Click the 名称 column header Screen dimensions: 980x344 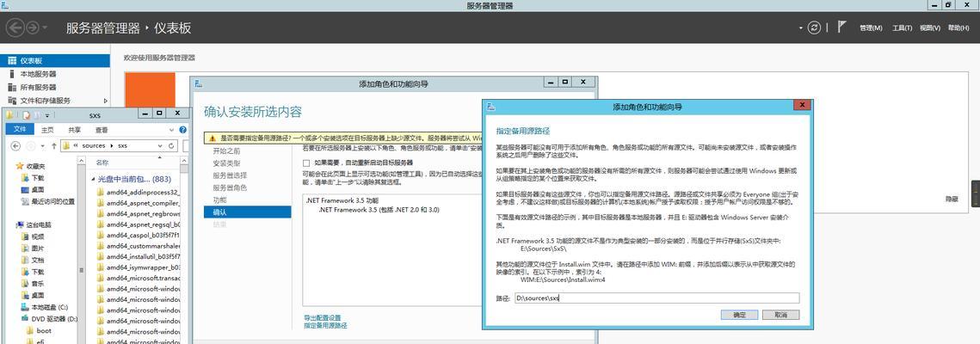[x=102, y=163]
